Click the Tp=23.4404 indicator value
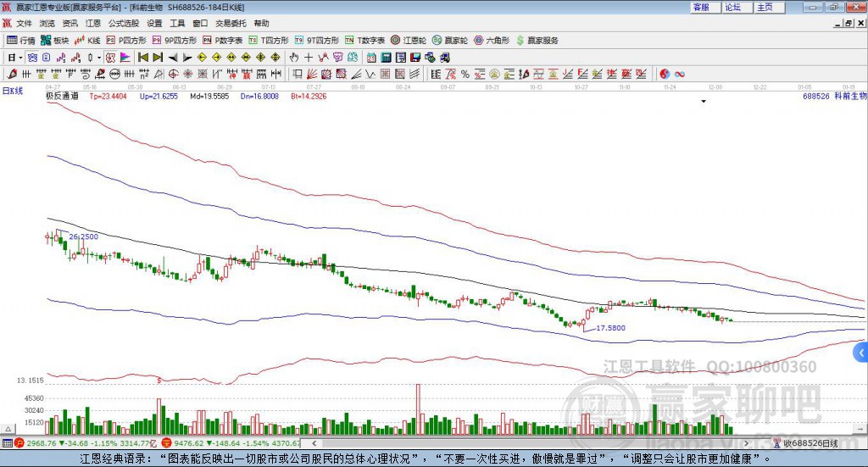Image resolution: width=868 pixels, height=467 pixels. click(x=108, y=96)
